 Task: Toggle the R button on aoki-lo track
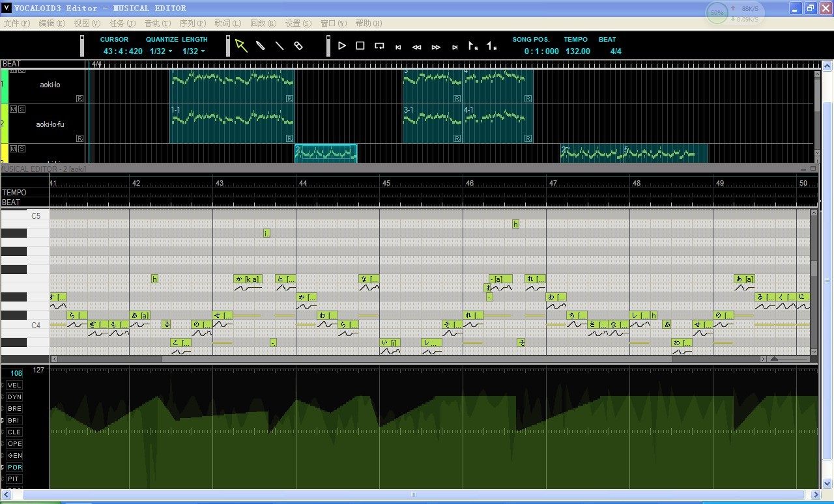79,99
